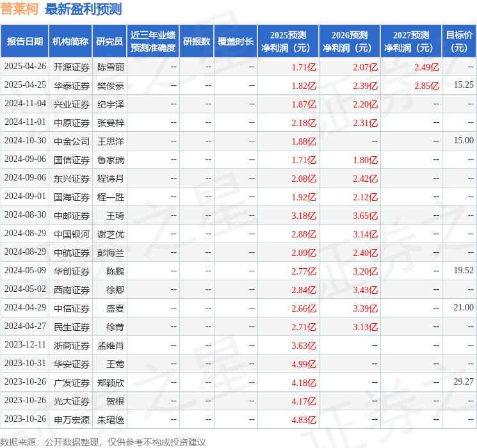Click institution 华创证券

tap(72, 271)
